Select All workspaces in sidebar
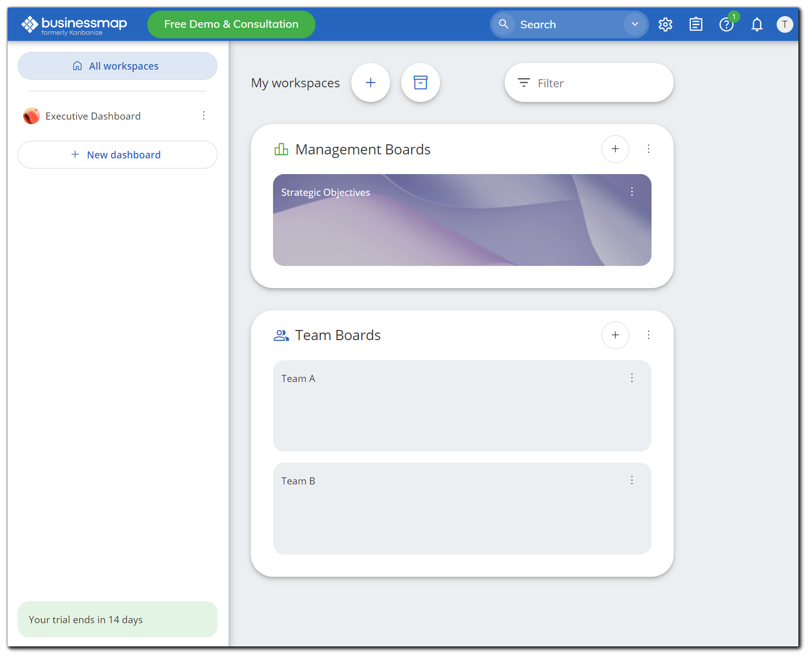Image resolution: width=812 pixels, height=660 pixels. [x=118, y=66]
